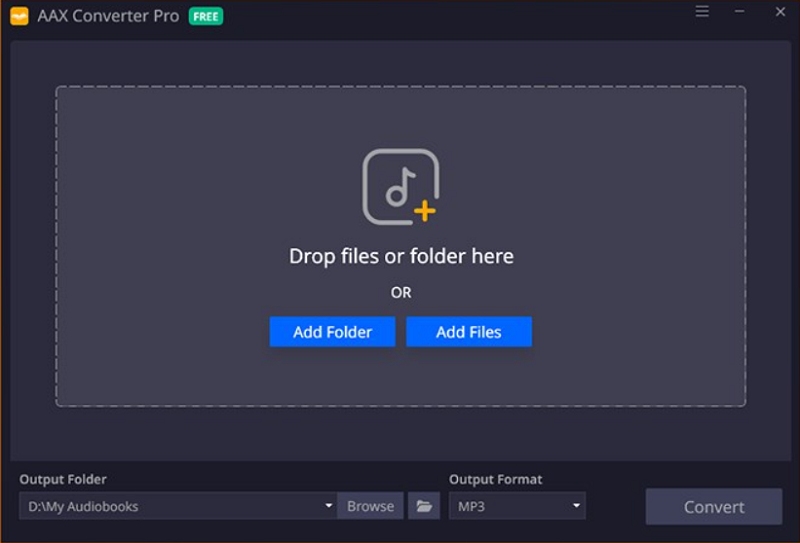Click Browse to choose output folder
Screen dimensions: 800x543
pyautogui.click(x=370, y=506)
